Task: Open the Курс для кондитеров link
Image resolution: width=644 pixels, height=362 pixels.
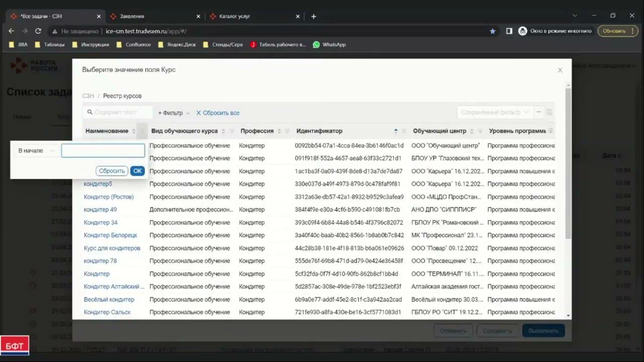Action: (112, 248)
